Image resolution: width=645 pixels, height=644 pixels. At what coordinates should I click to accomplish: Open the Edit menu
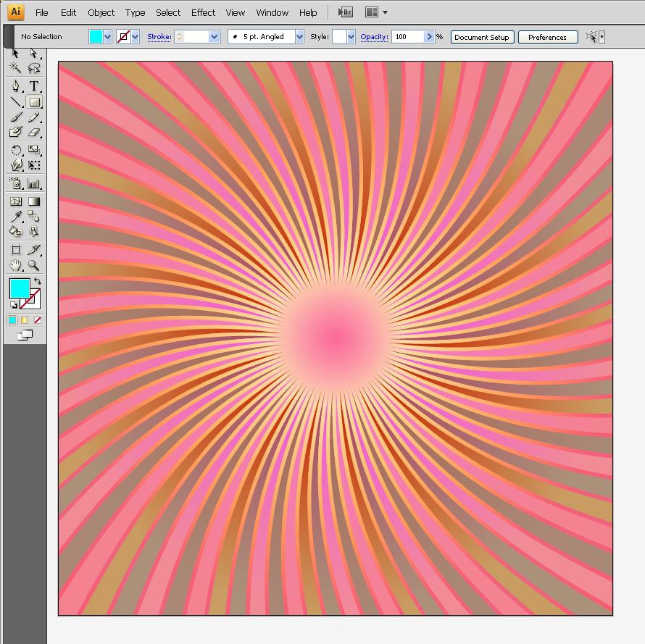click(68, 13)
